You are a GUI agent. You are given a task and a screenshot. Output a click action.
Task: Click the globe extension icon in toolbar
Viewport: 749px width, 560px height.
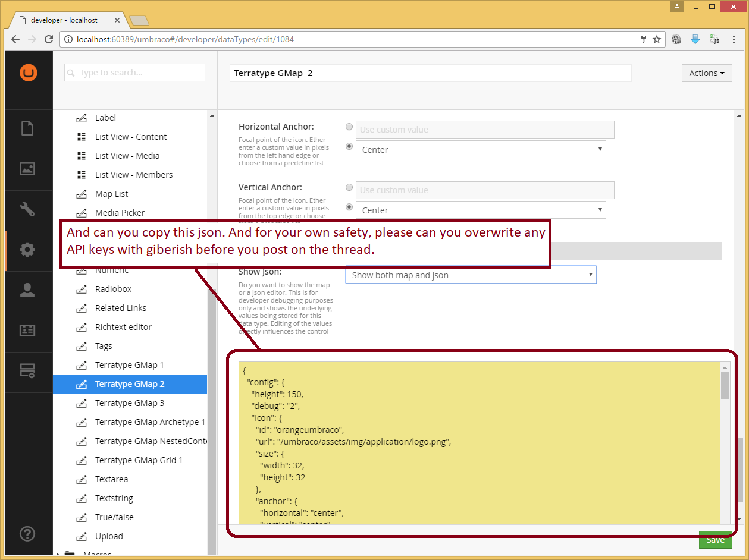tap(676, 39)
